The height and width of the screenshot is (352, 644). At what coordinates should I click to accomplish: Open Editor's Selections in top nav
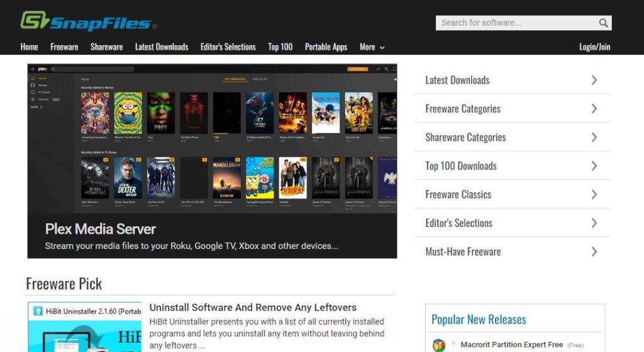pyautogui.click(x=228, y=47)
